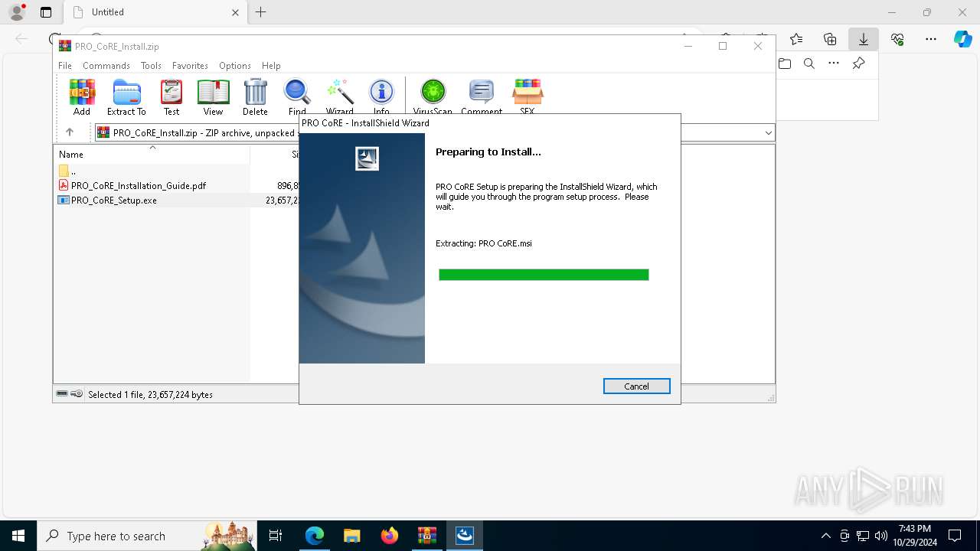
Task: Click the Find magnifier icon
Action: tap(297, 97)
